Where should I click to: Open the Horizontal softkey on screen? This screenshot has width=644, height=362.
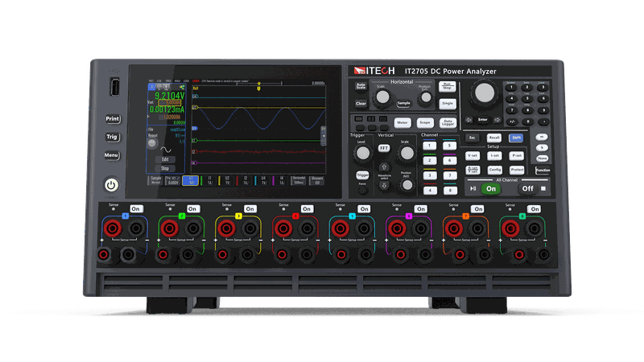click(299, 180)
